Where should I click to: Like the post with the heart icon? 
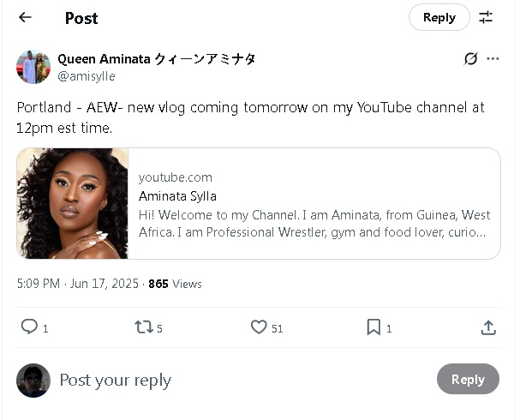click(259, 327)
